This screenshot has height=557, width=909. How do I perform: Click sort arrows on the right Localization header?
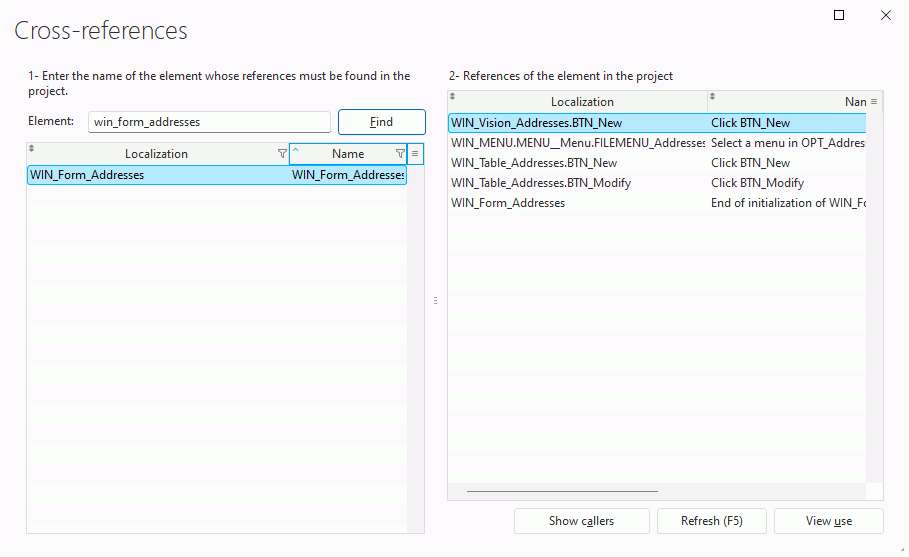[452, 96]
